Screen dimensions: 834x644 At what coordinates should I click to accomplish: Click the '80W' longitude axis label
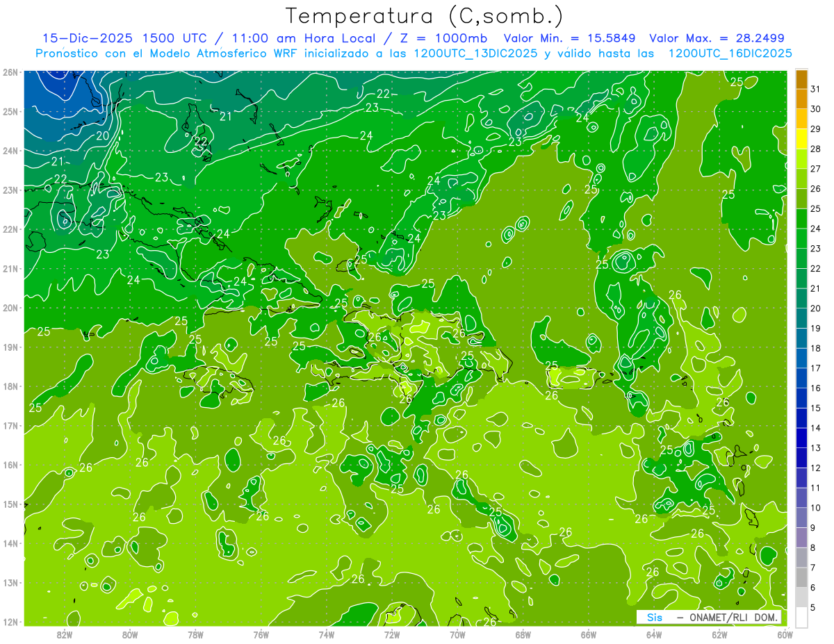point(130,634)
